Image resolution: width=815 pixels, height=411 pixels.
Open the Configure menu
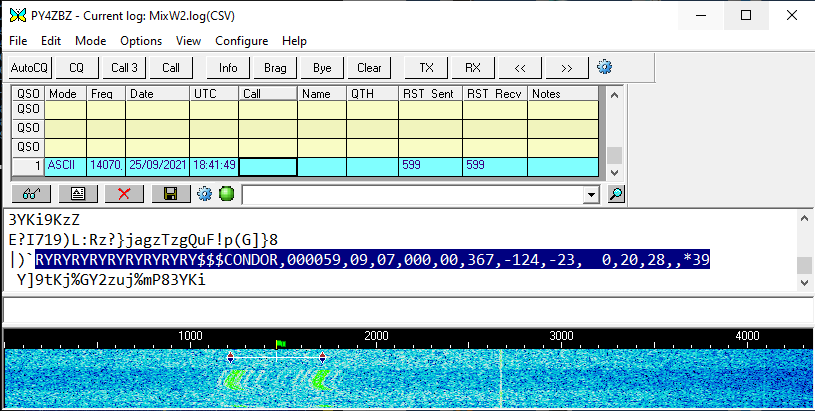241,41
